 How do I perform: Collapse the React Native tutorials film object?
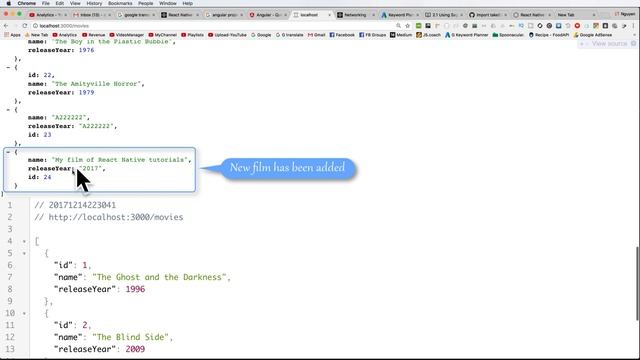8,152
